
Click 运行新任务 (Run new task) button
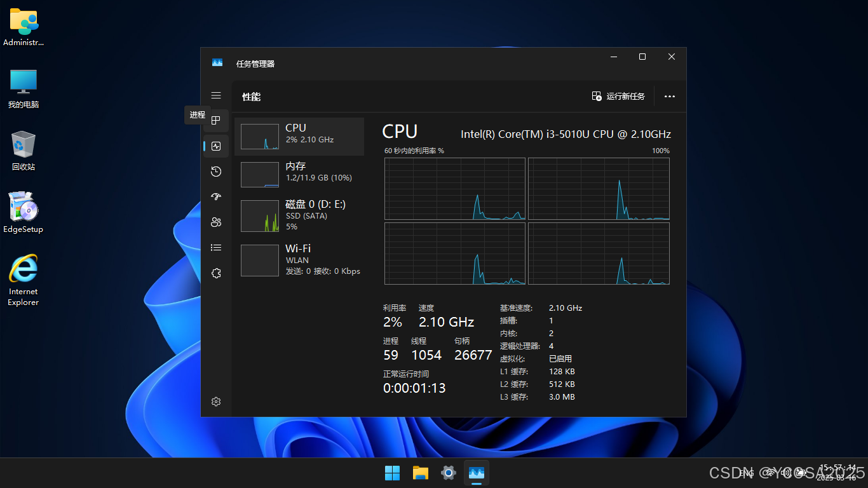[618, 97]
